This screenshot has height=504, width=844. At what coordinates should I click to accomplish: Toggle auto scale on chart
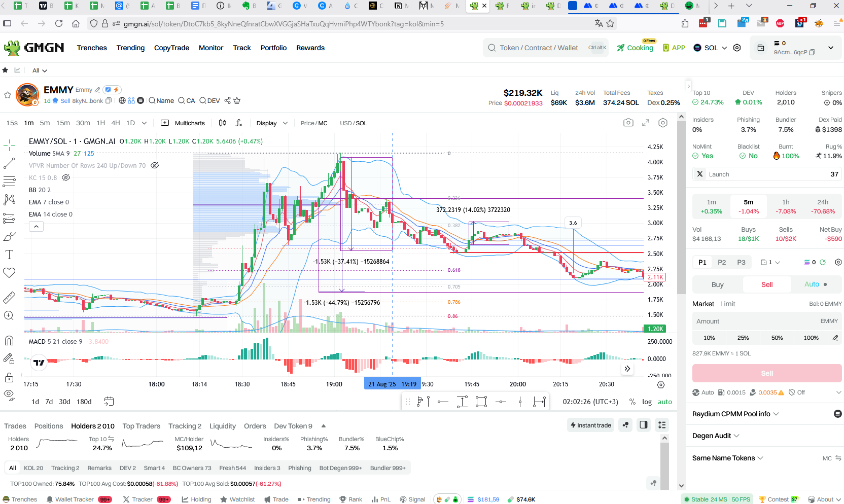click(x=665, y=402)
